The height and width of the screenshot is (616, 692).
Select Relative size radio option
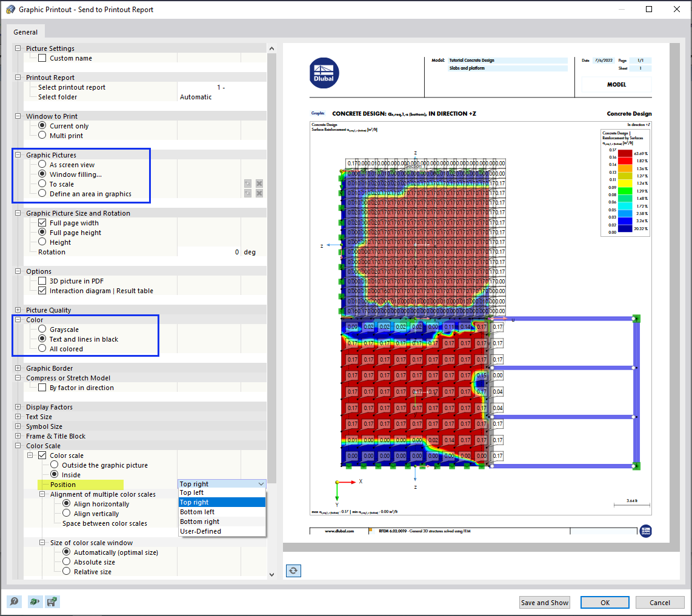66,571
